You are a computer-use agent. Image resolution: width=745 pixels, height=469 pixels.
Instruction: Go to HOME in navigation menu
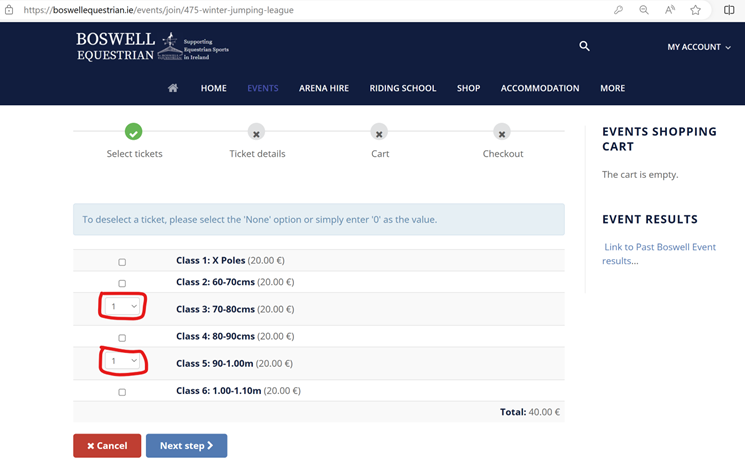213,88
